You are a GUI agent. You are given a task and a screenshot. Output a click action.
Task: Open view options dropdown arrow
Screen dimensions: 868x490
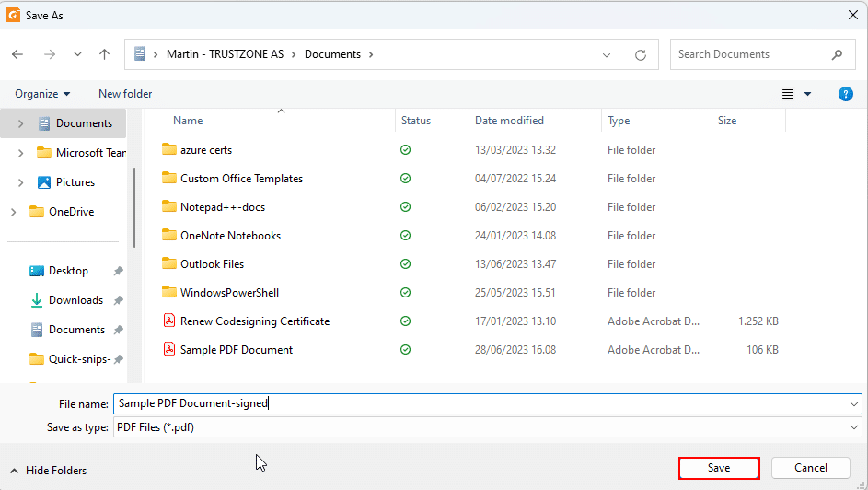point(807,94)
